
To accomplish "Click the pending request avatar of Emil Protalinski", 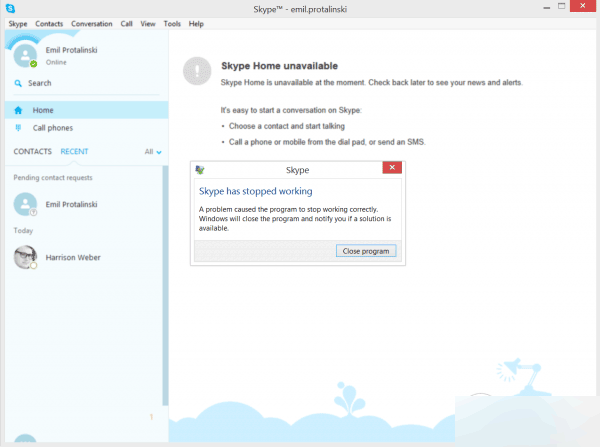I will [x=25, y=204].
